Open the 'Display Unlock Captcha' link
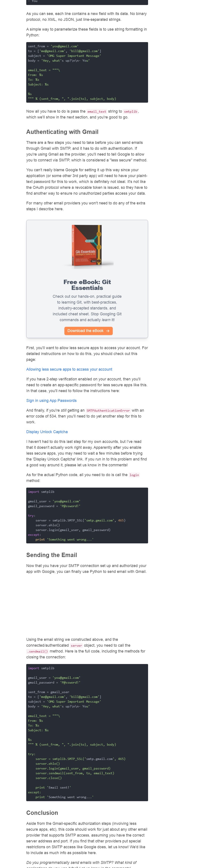 pos(47,432)
